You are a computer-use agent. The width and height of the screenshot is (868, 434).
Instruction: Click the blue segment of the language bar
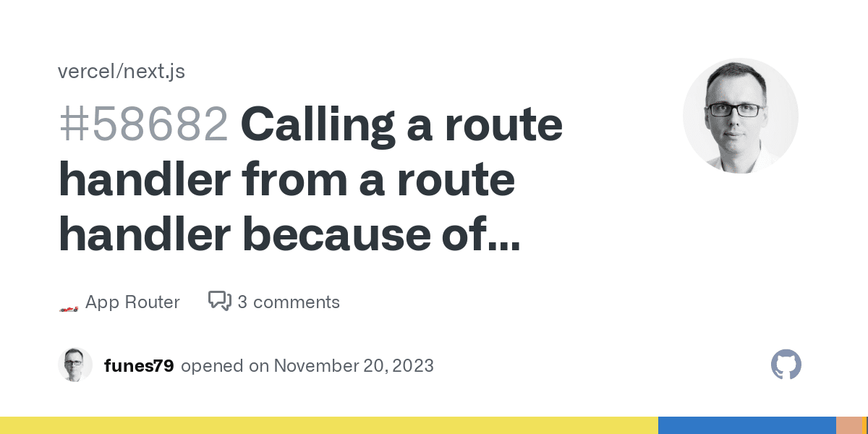(747, 425)
